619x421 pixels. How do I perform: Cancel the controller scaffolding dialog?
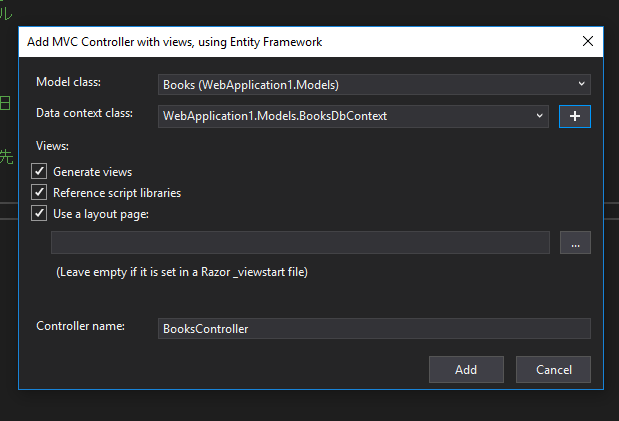pos(553,370)
